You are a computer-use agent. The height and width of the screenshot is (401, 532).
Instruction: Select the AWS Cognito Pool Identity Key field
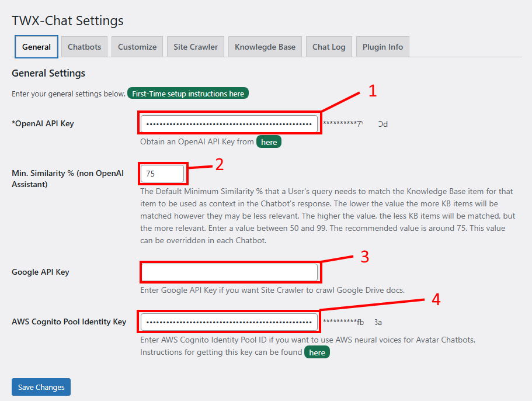[229, 322]
